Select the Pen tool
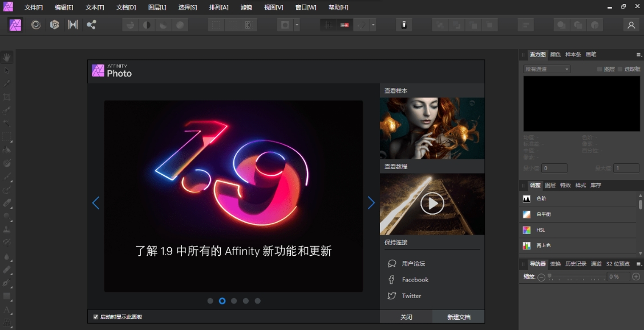Viewport: 644px width, 330px height. 7,283
